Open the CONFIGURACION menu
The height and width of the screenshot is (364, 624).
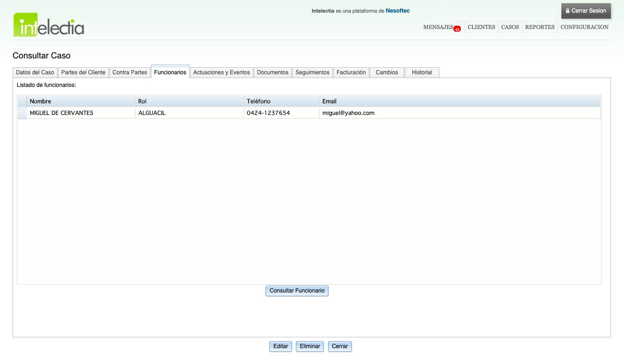584,27
